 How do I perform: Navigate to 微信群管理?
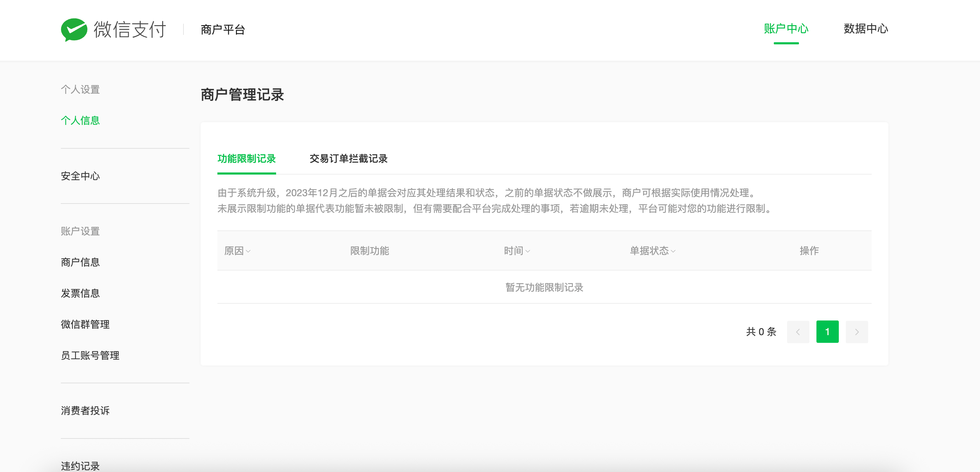click(x=85, y=324)
